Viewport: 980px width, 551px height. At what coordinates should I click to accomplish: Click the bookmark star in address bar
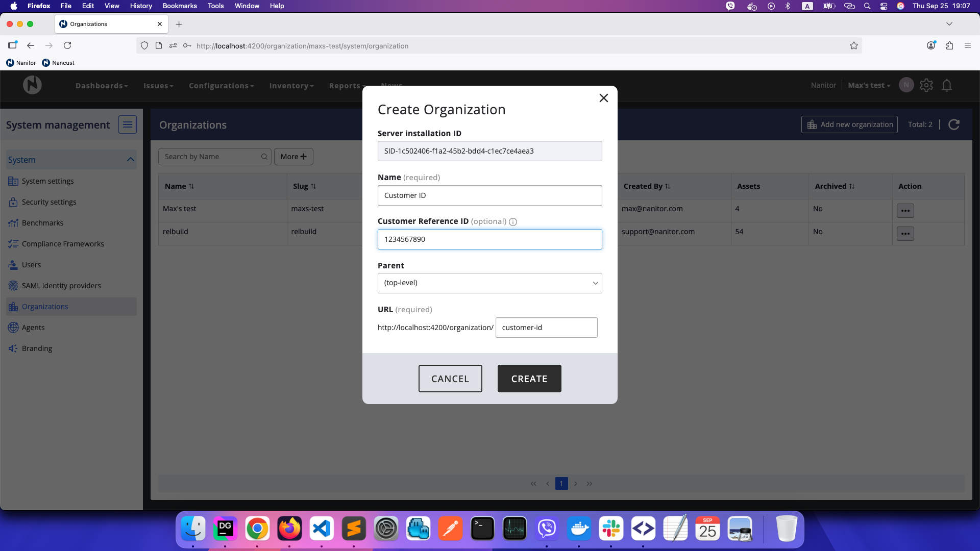pos(854,46)
